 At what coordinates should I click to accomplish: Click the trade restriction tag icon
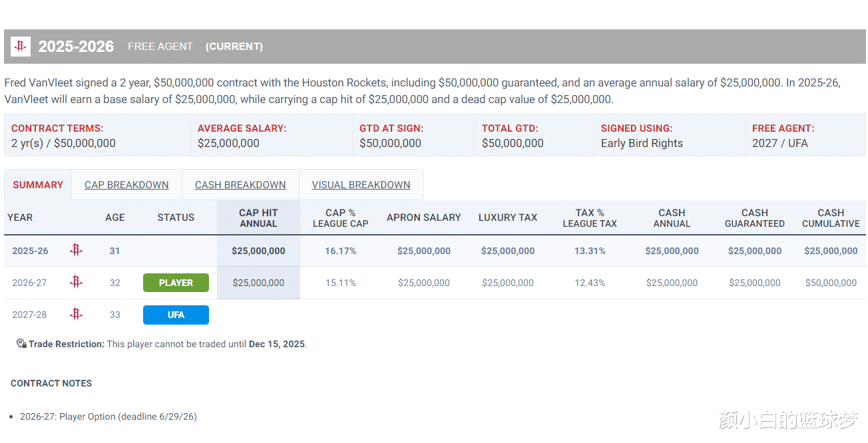coord(21,344)
